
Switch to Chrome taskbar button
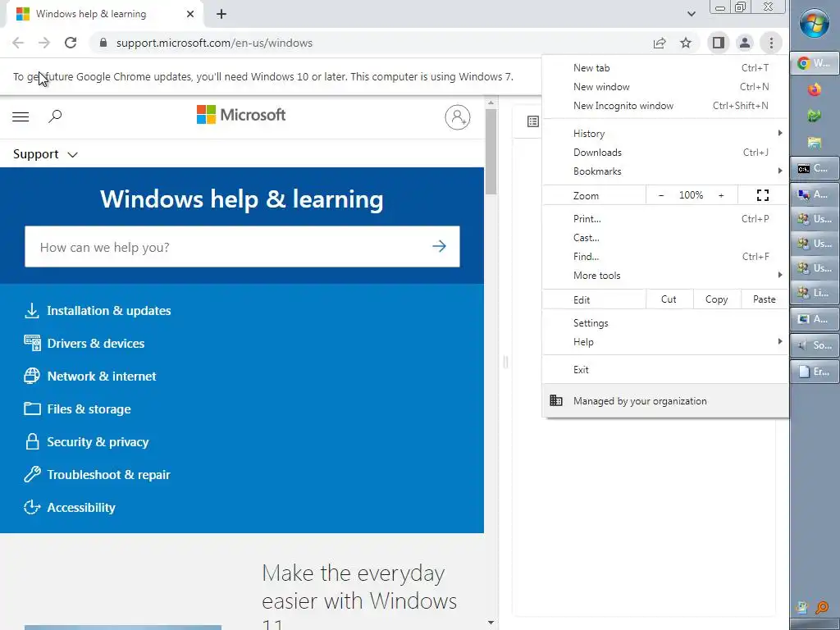tap(815, 63)
